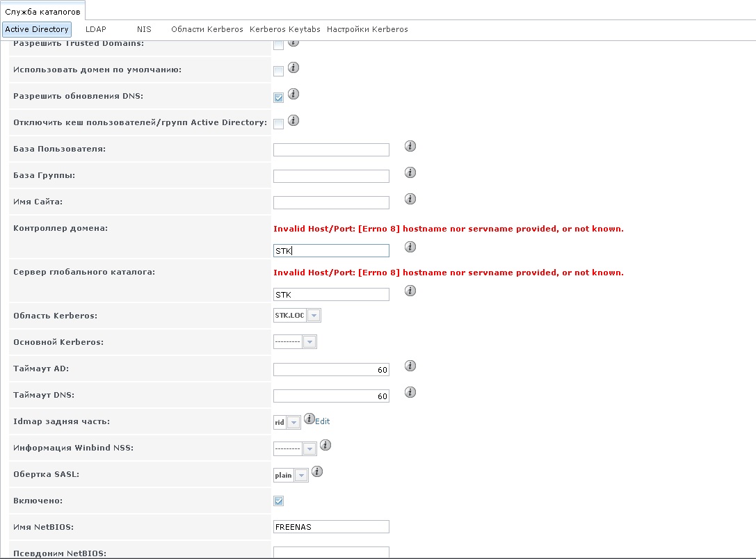
Task: Click info icon beside База Пользователя field
Action: [410, 146]
